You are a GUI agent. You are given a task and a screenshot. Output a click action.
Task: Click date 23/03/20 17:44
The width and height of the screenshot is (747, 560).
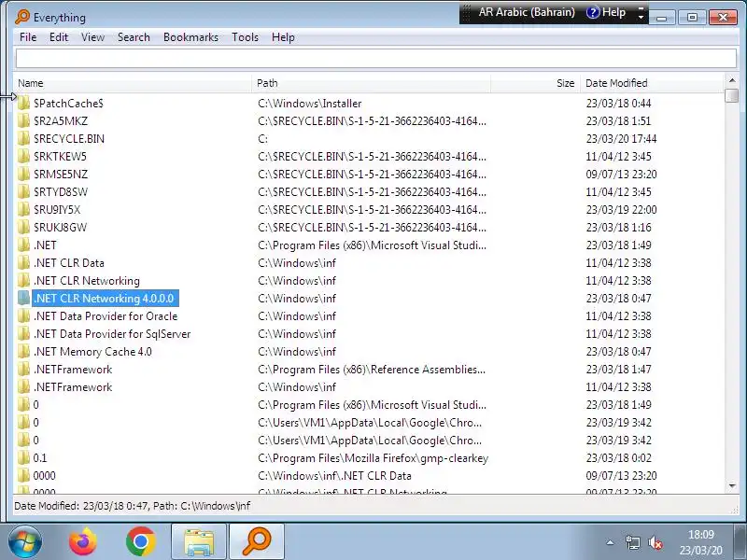[x=621, y=138]
